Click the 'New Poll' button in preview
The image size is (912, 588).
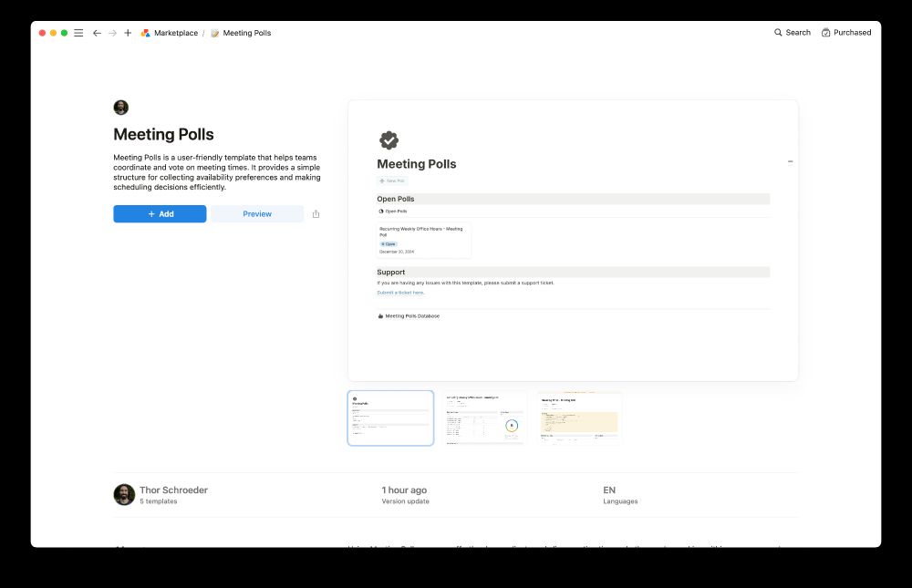[x=392, y=181]
